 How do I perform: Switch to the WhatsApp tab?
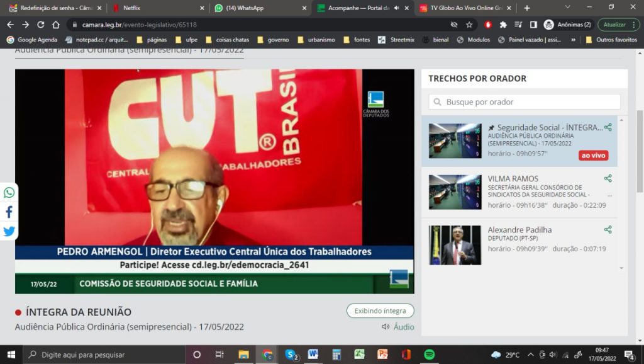261,8
